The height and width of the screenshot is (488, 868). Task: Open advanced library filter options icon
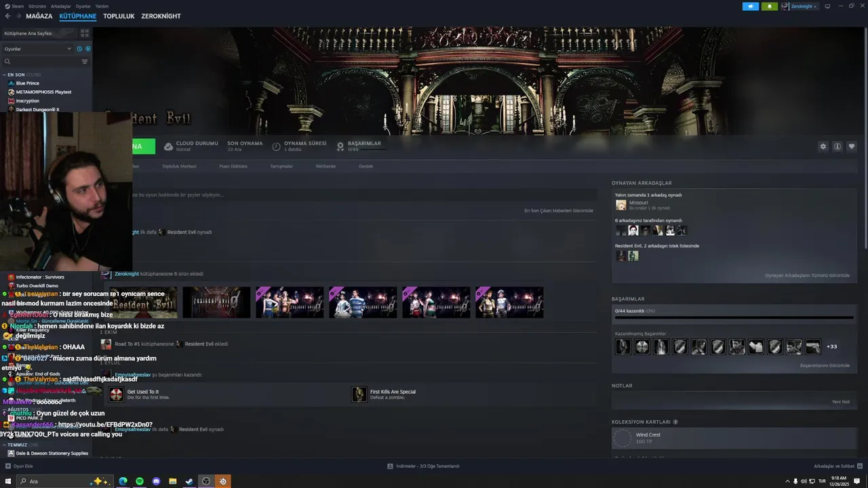(85, 62)
